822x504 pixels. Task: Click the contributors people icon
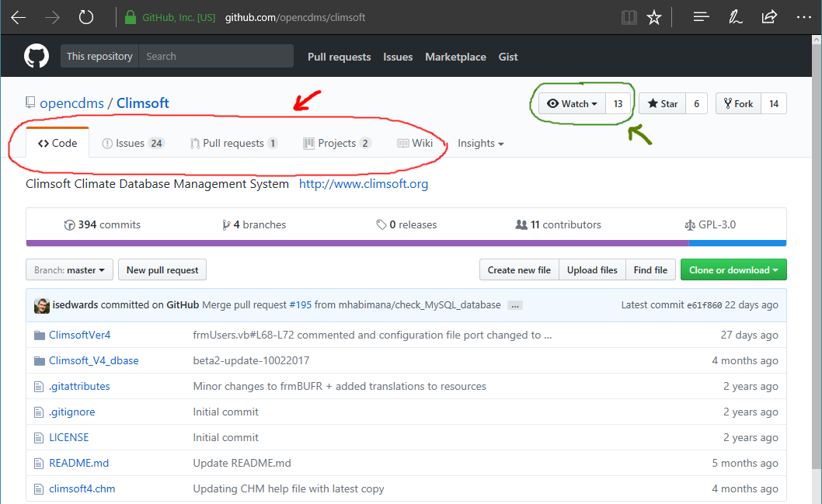[521, 224]
